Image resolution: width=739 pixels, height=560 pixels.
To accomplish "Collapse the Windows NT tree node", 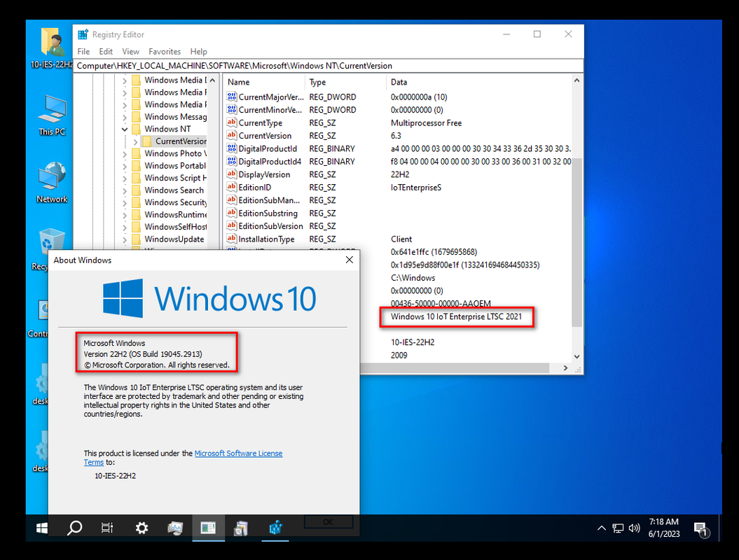I will click(x=125, y=129).
